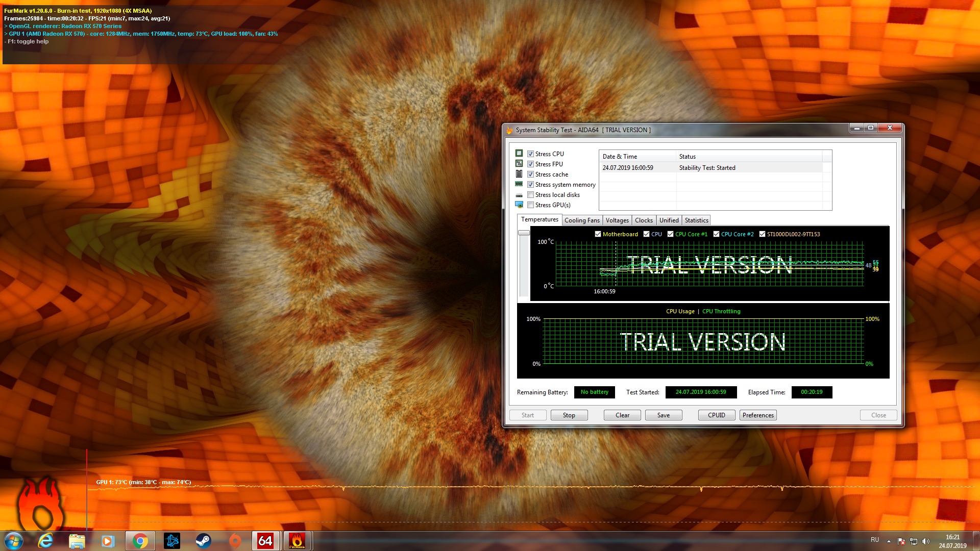The height and width of the screenshot is (551, 980).
Task: Open the AIDA64 taskbar icon
Action: [265, 541]
